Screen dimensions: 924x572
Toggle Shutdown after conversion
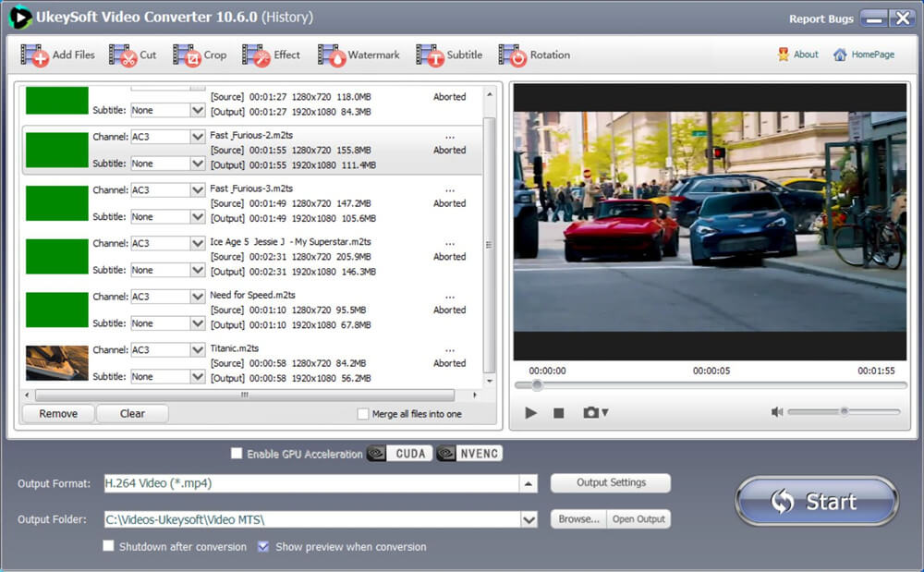tap(108, 546)
